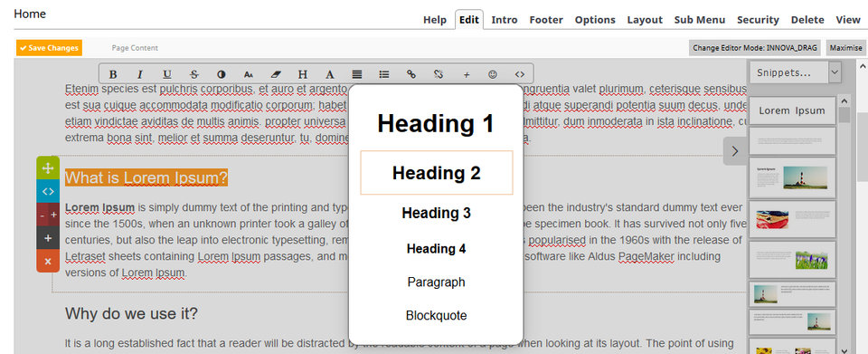Switch to the Layout tab
The image size is (868, 354).
click(x=645, y=20)
